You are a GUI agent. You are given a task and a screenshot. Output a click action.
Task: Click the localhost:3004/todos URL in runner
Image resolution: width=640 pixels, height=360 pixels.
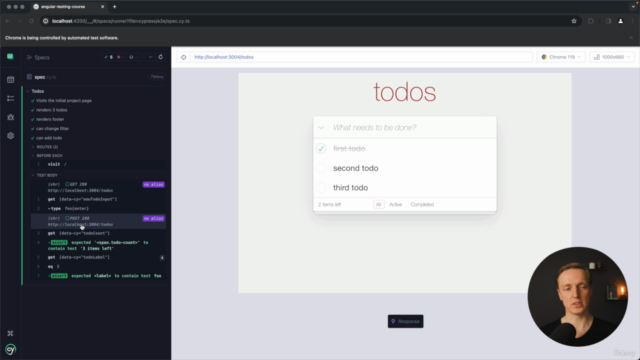coord(224,57)
